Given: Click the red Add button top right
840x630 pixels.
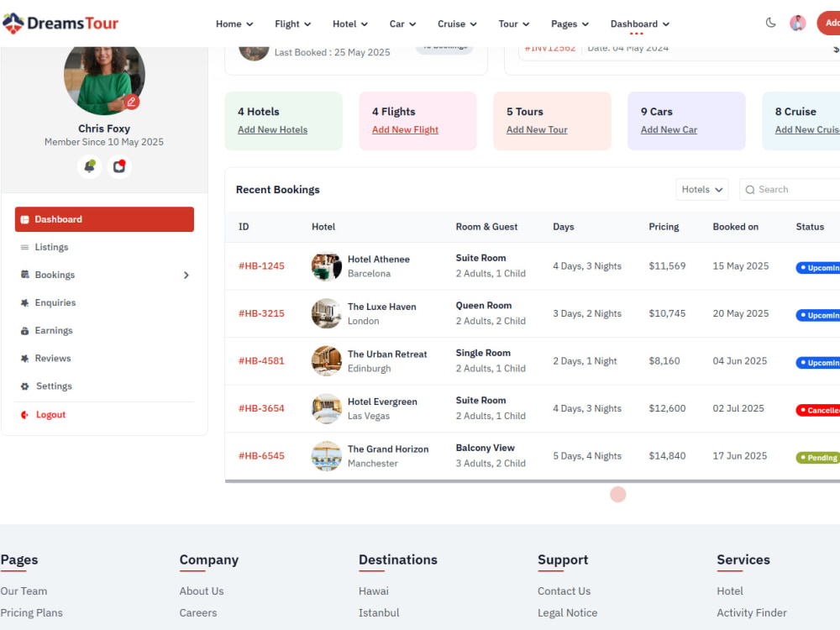Looking at the screenshot, I should pos(829,23).
